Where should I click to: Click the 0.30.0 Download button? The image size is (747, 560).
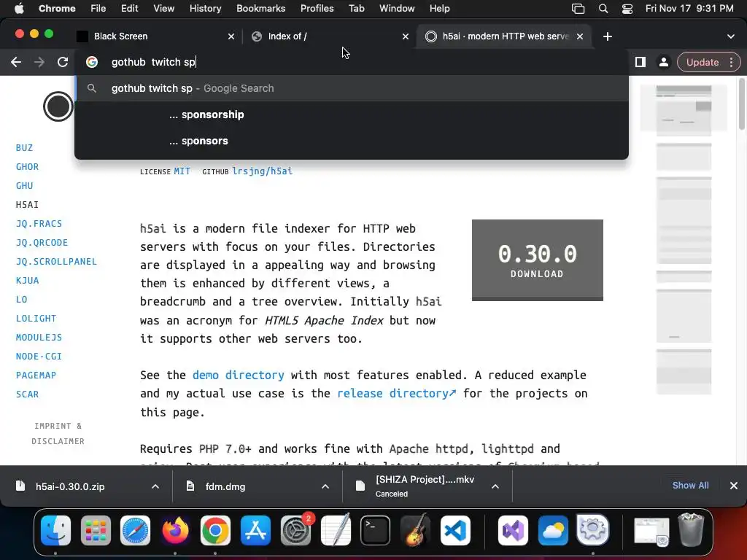point(538,260)
